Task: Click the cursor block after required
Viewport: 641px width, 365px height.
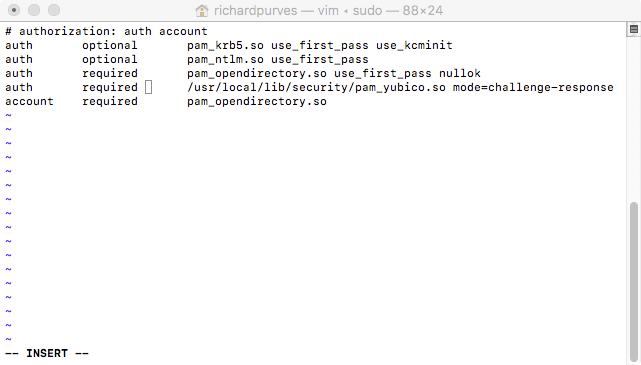Action: click(149, 87)
